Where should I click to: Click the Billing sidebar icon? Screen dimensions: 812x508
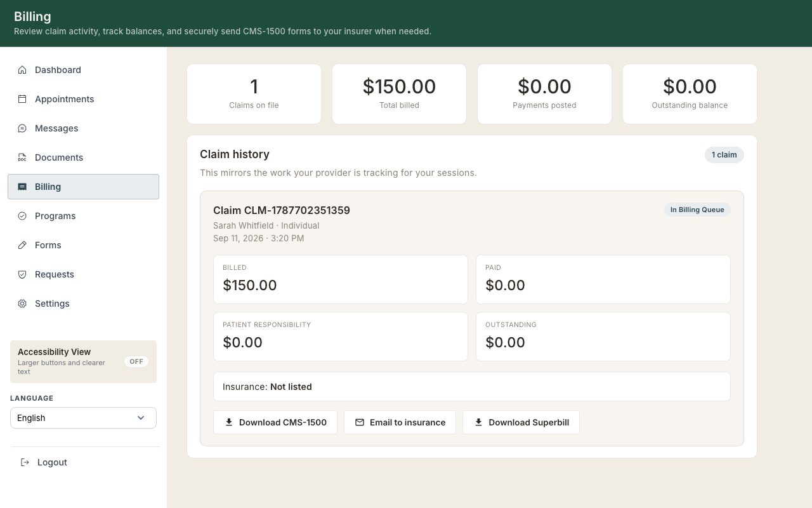pos(22,187)
